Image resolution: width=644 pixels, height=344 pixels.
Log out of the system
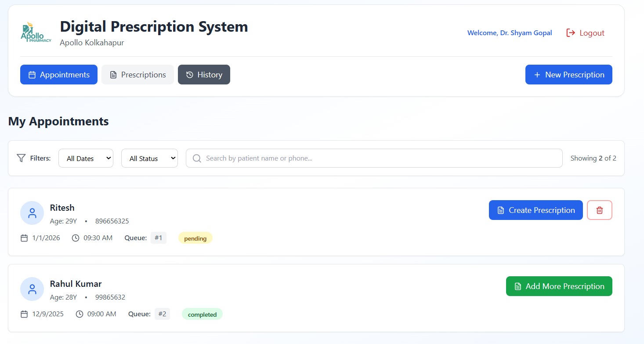click(586, 33)
